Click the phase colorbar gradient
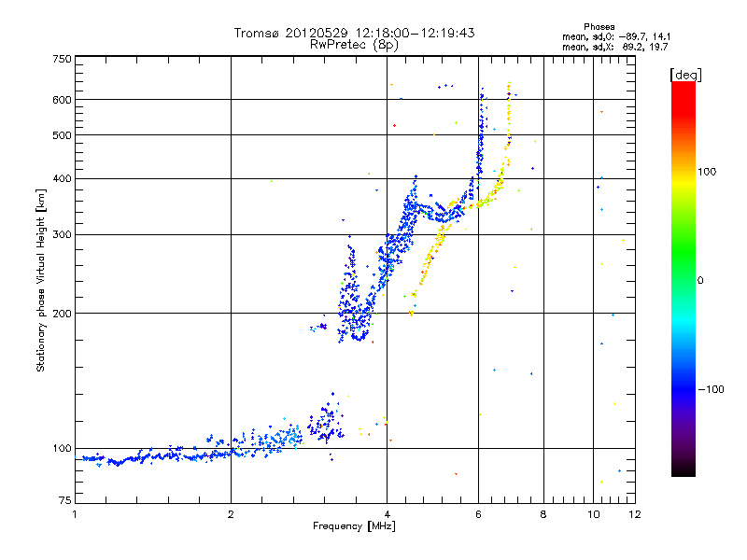This screenshot has width=747, height=560. click(684, 279)
